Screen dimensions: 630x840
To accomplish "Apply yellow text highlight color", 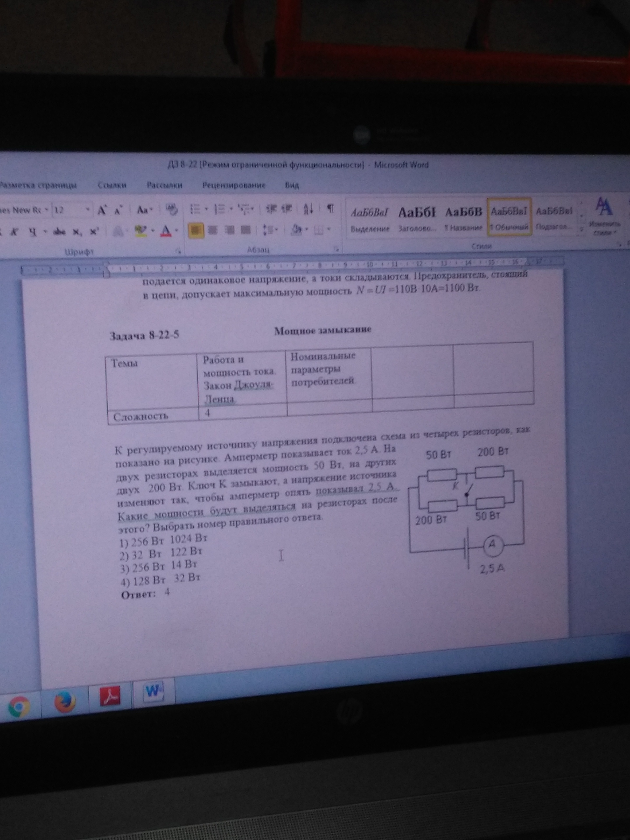I will (141, 230).
